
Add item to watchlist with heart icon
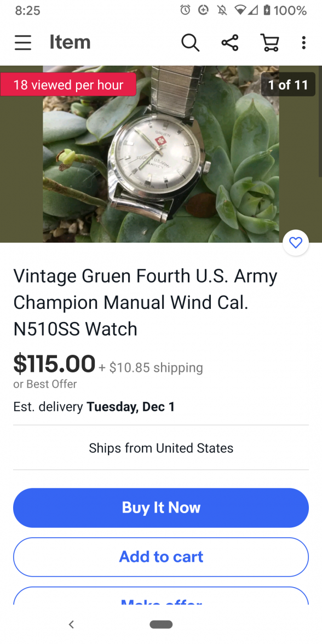click(296, 243)
